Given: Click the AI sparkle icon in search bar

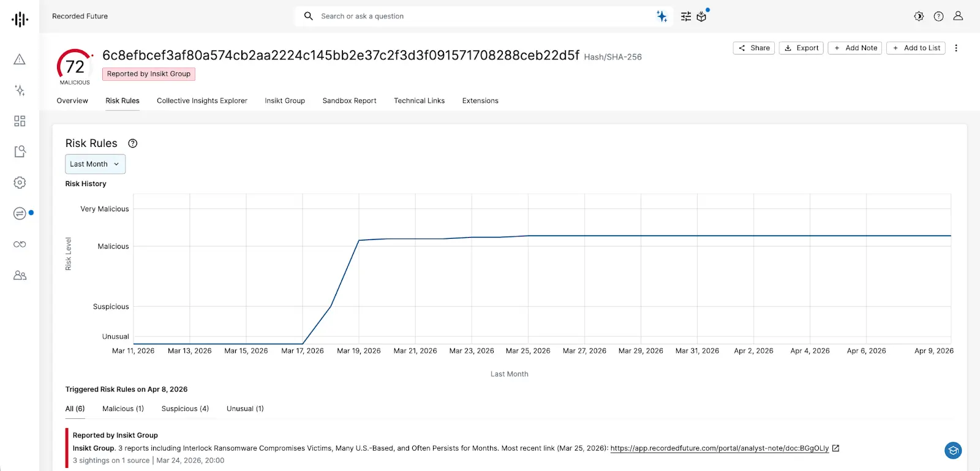Looking at the screenshot, I should [661, 17].
